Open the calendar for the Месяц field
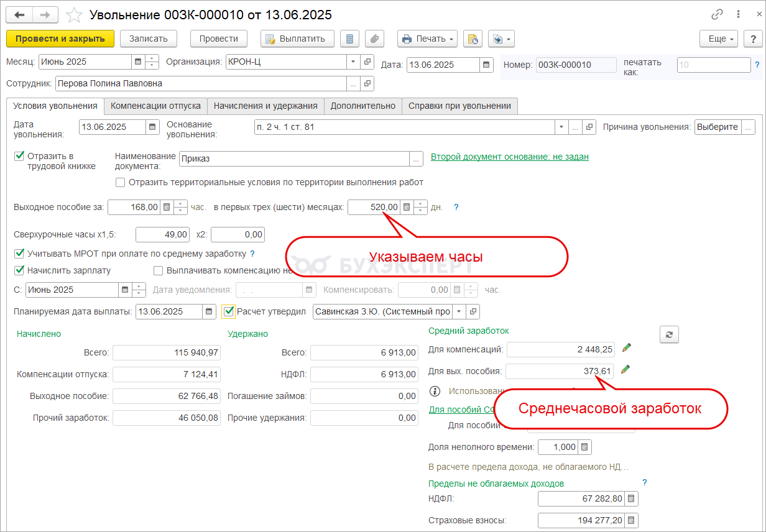The width and height of the screenshot is (766, 532). pos(137,62)
